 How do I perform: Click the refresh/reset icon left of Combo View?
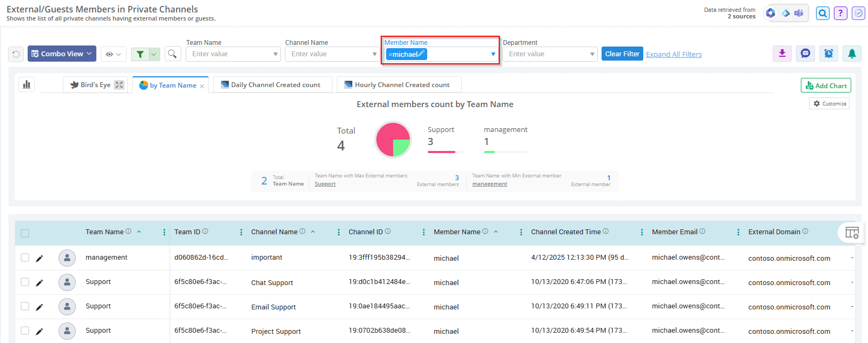click(16, 54)
